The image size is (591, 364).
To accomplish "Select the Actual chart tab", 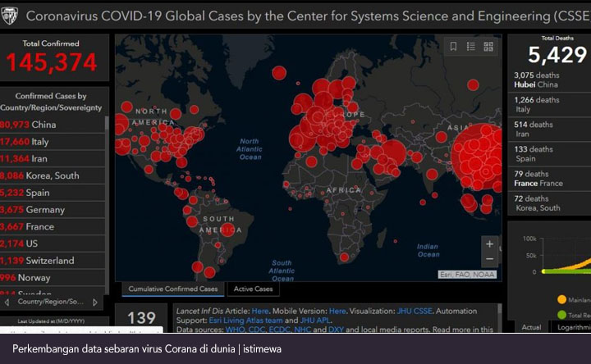I will (531, 327).
